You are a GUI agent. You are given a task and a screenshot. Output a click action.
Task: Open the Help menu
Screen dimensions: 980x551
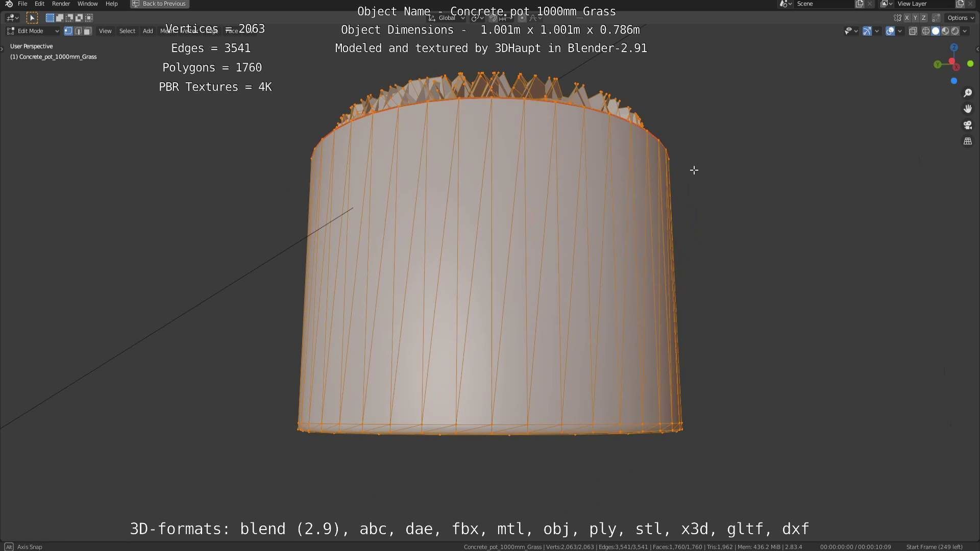111,4
